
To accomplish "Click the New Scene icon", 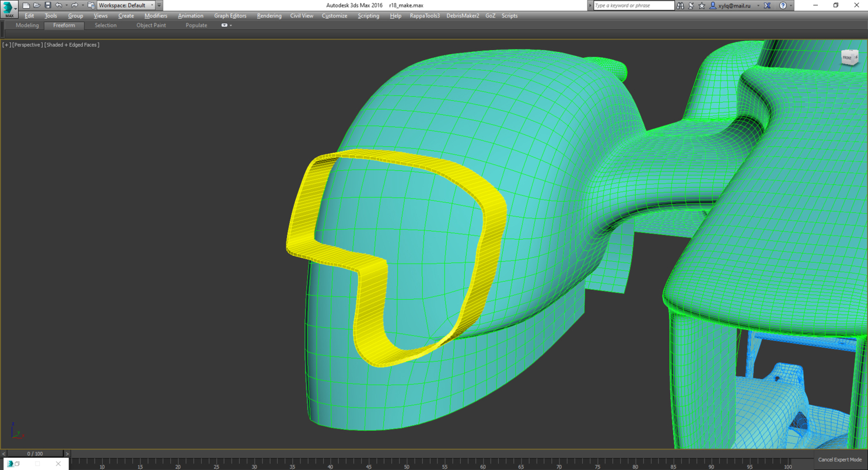I will (26, 5).
